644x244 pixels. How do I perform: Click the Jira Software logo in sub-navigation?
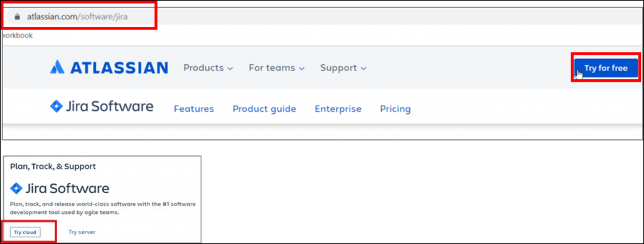click(102, 106)
